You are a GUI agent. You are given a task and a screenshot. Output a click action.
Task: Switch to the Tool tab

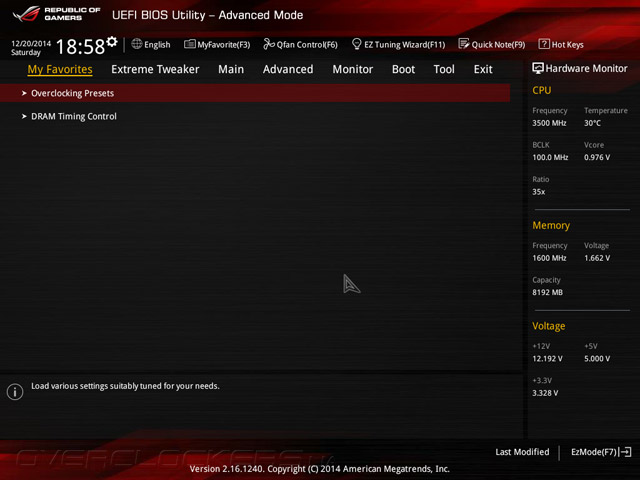[x=444, y=69]
